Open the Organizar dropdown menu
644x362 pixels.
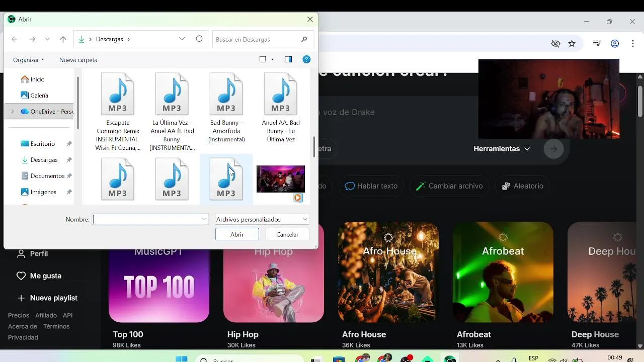[x=29, y=60]
